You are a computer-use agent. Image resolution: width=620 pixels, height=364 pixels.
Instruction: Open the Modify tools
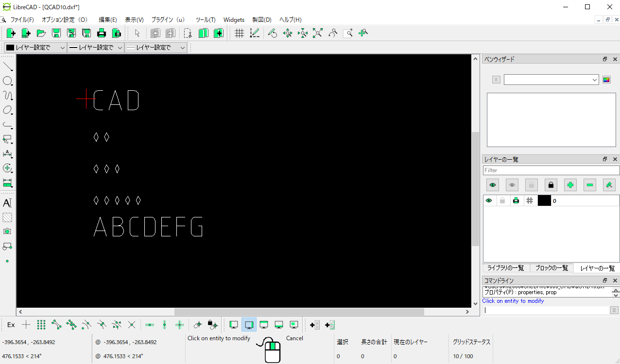click(8, 168)
